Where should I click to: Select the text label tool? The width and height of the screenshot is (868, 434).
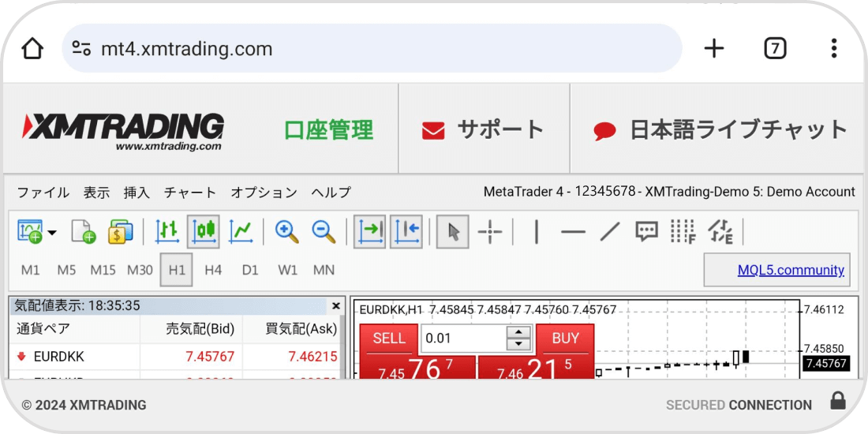pyautogui.click(x=646, y=231)
